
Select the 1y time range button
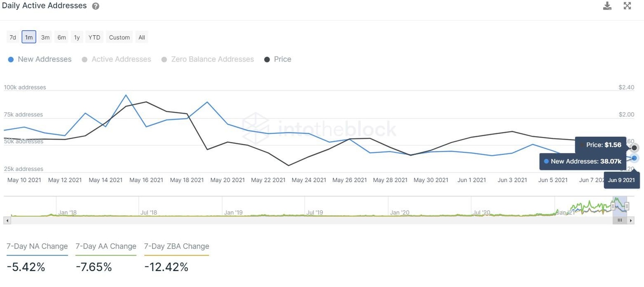click(x=77, y=37)
